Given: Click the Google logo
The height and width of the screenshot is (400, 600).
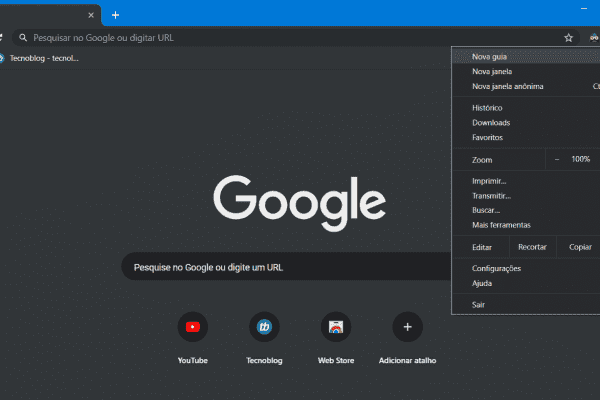Looking at the screenshot, I should [299, 202].
